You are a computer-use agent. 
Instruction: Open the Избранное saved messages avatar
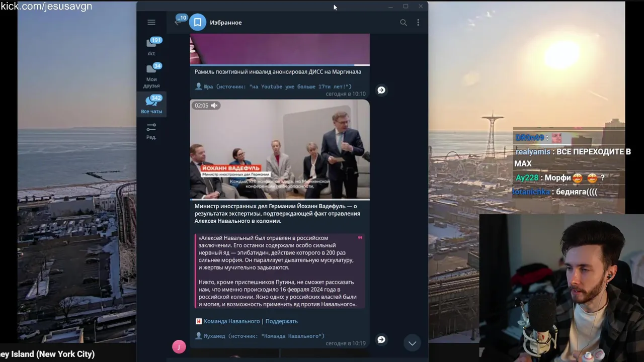pos(198,22)
